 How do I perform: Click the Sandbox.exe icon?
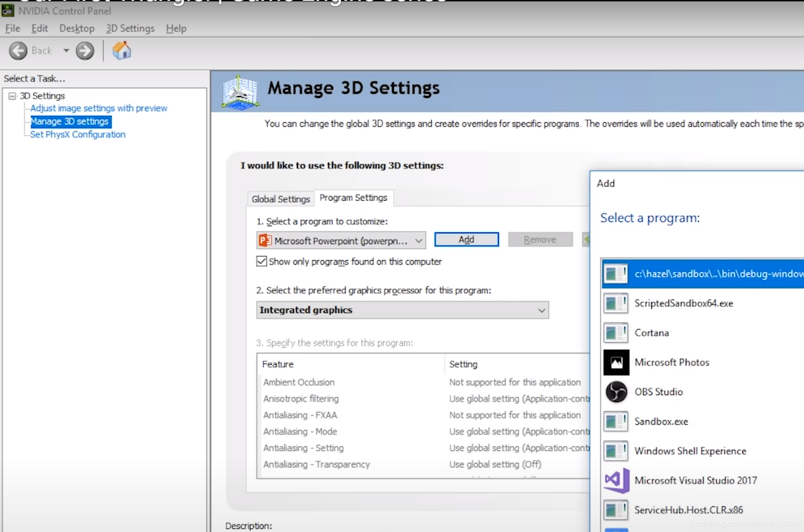616,421
